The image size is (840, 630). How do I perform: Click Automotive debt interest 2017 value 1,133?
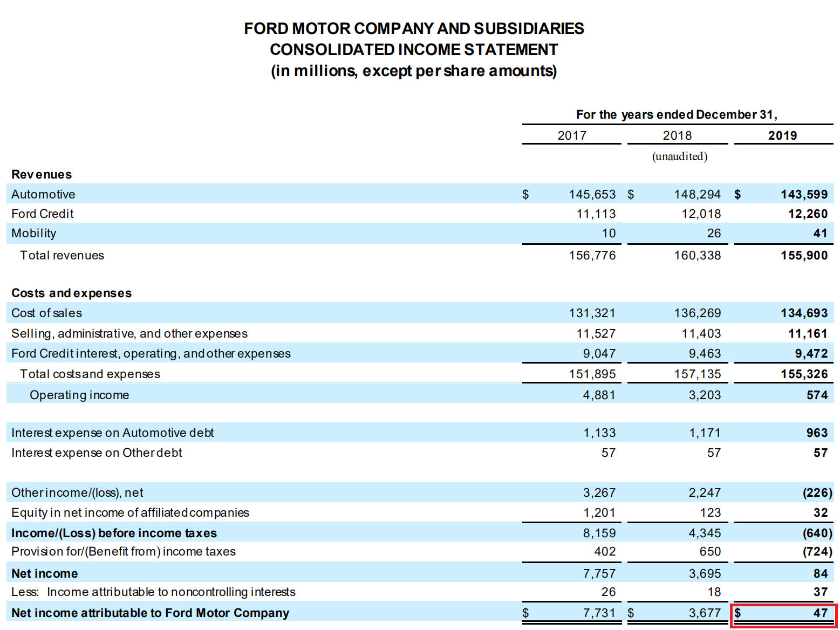point(599,433)
